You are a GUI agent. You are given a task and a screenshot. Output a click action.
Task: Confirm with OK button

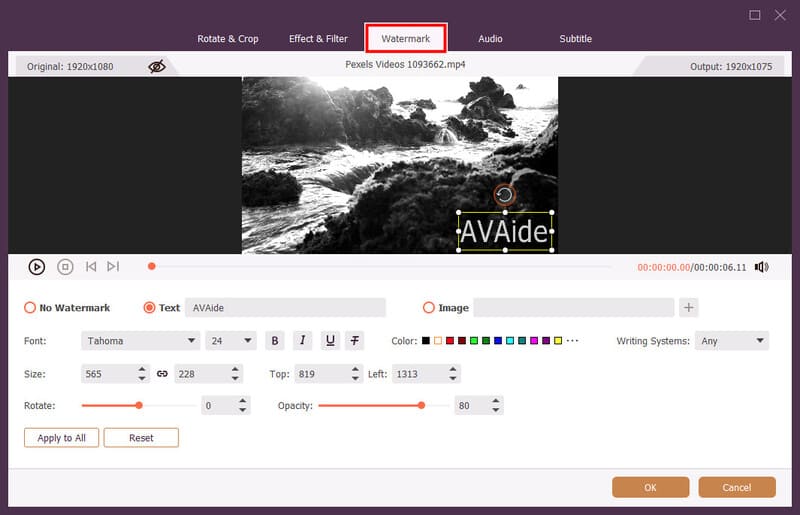(651, 487)
